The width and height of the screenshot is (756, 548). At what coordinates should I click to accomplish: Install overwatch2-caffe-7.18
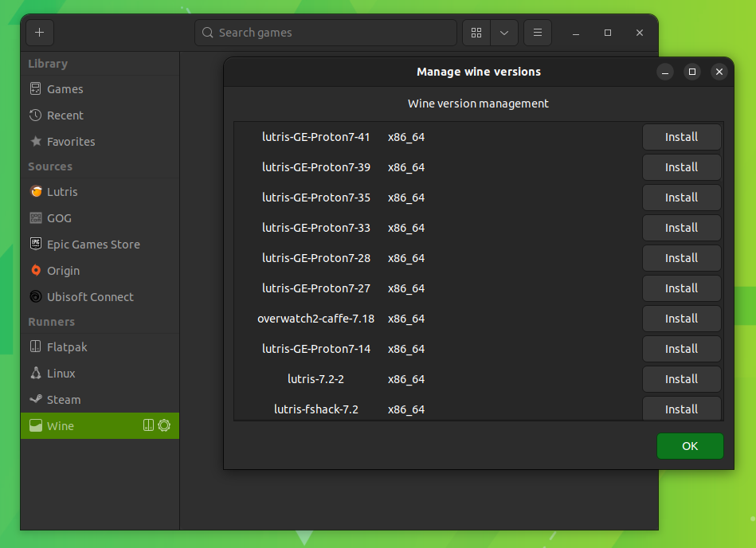click(681, 319)
